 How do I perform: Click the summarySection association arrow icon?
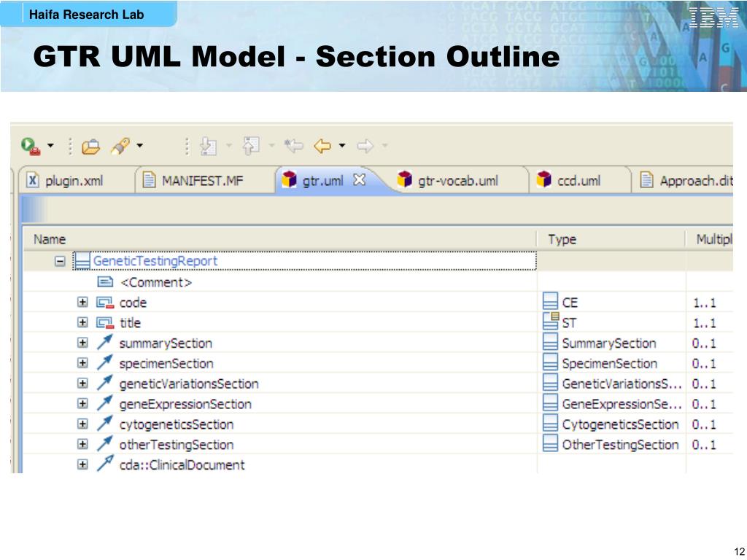point(105,342)
